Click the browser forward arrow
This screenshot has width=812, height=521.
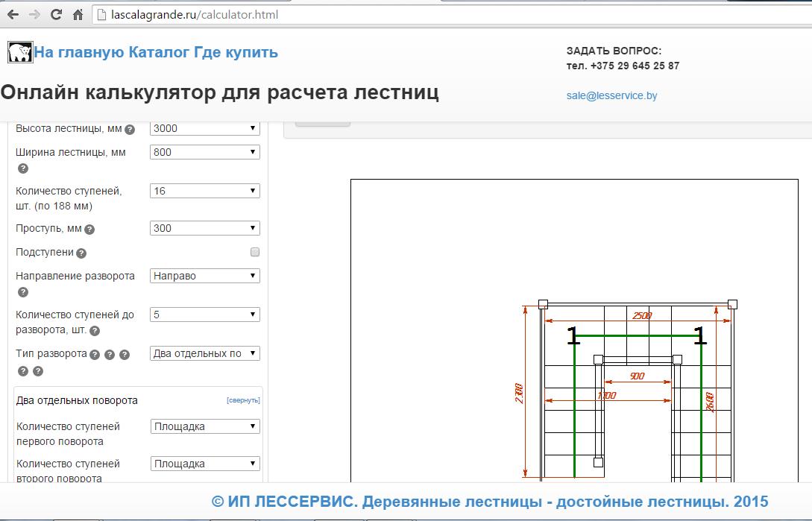35,14
